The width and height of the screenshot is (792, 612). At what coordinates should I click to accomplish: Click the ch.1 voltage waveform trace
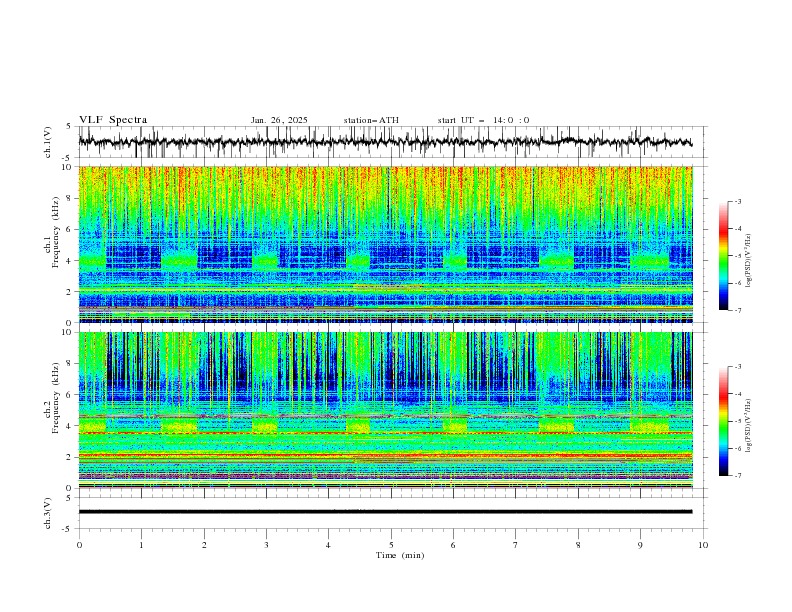pos(386,142)
